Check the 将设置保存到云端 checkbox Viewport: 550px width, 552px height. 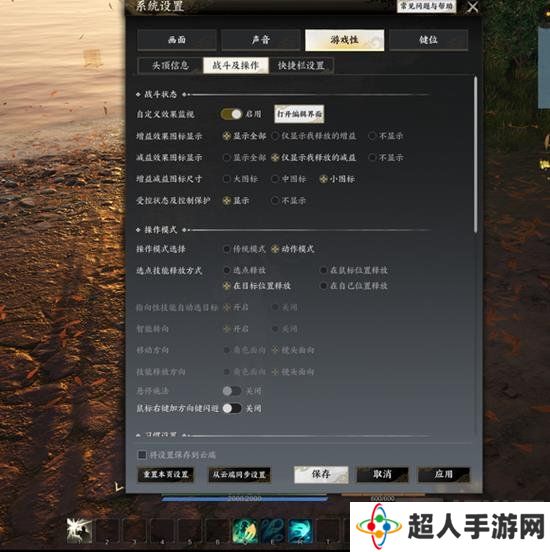(x=142, y=455)
